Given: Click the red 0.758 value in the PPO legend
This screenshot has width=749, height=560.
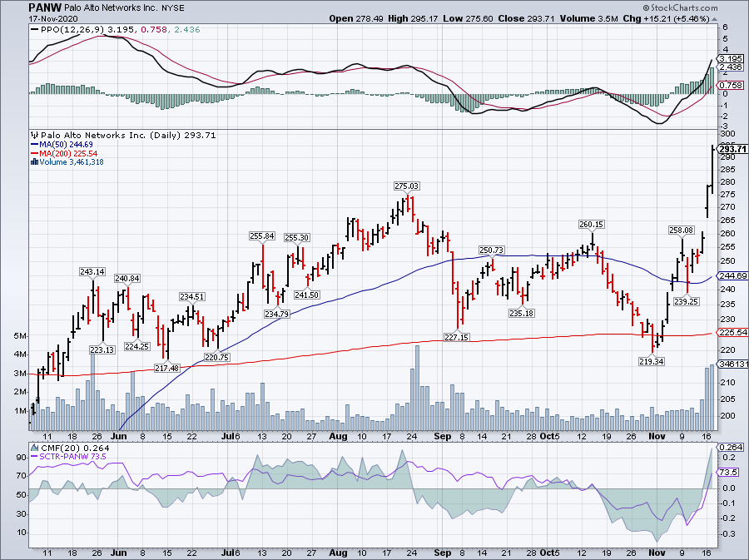Looking at the screenshot, I should point(154,30).
